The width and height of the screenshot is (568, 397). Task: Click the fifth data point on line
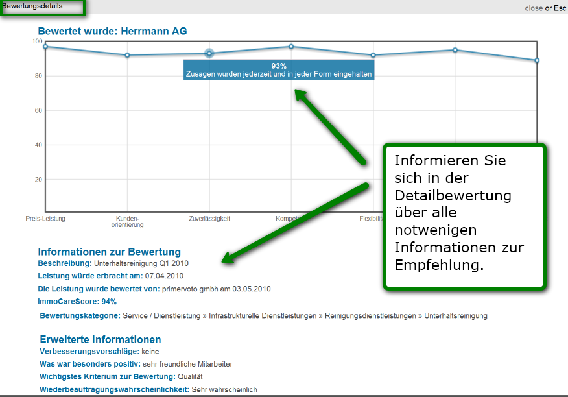point(373,55)
